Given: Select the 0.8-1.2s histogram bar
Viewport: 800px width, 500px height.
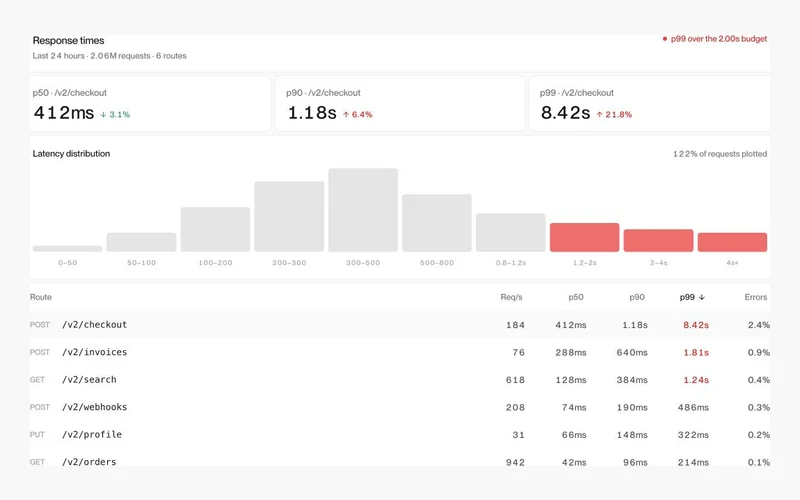Looking at the screenshot, I should click(511, 232).
